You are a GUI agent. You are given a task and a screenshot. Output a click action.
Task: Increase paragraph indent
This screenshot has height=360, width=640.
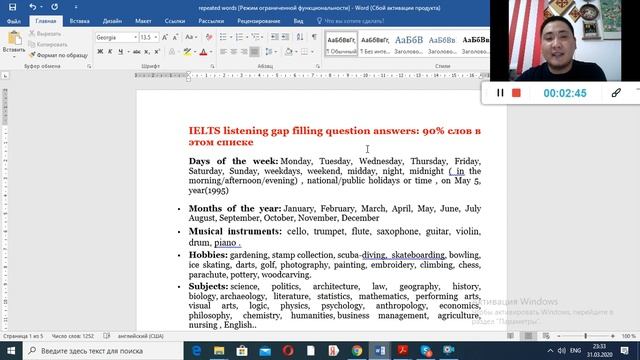click(285, 37)
